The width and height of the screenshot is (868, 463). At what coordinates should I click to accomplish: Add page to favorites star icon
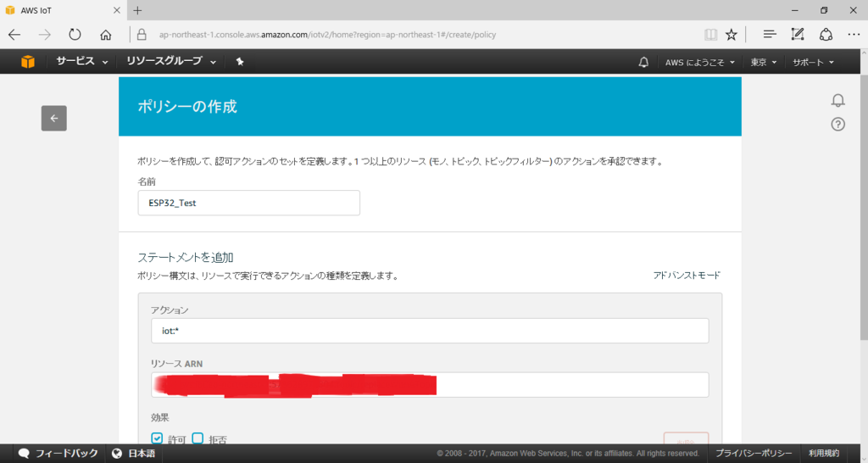pyautogui.click(x=732, y=34)
